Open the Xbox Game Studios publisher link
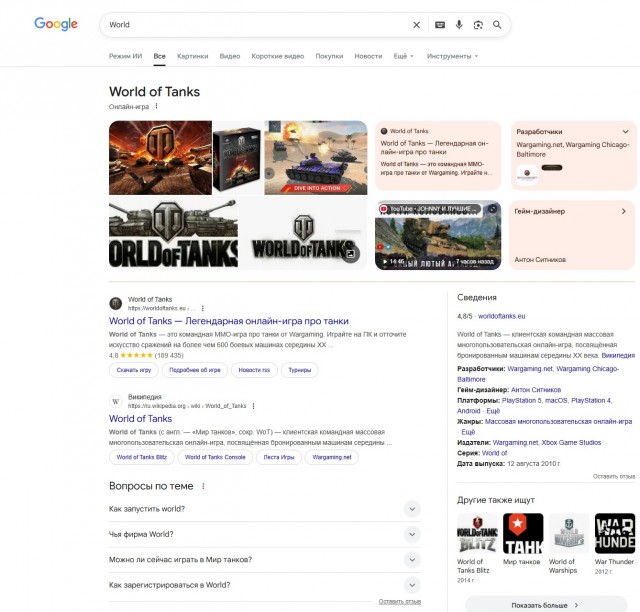This screenshot has width=640, height=612. tap(571, 442)
